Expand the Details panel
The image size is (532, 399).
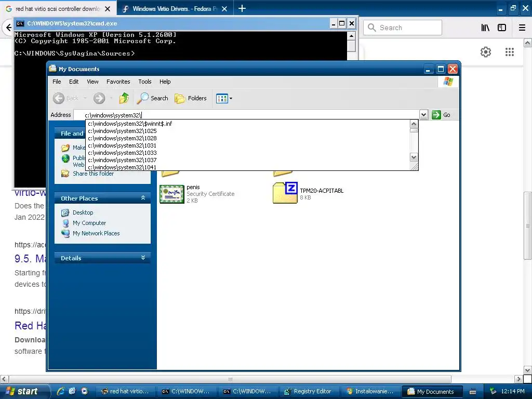[143, 258]
